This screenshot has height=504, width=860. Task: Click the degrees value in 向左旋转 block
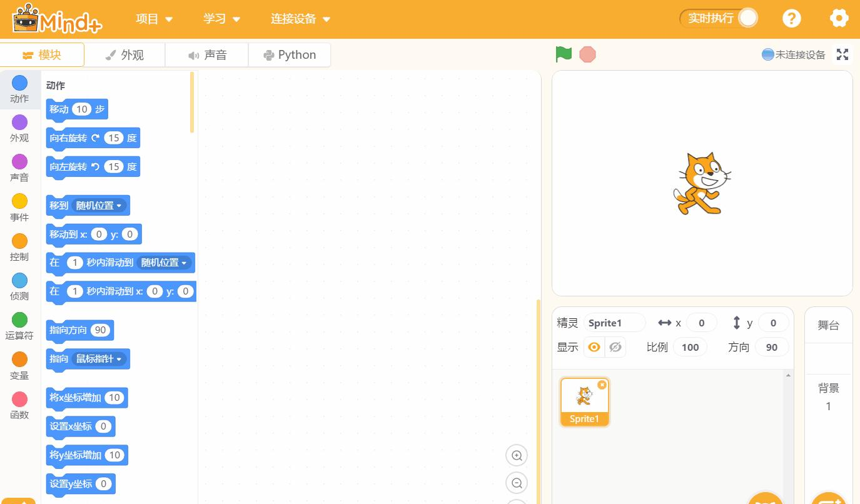(x=113, y=167)
